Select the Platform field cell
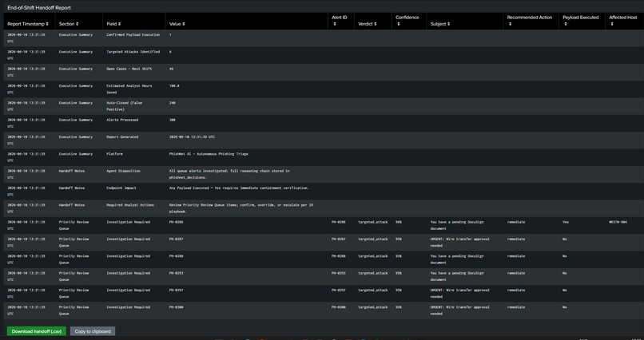Screen dimensions: 644x340 click(x=114, y=154)
